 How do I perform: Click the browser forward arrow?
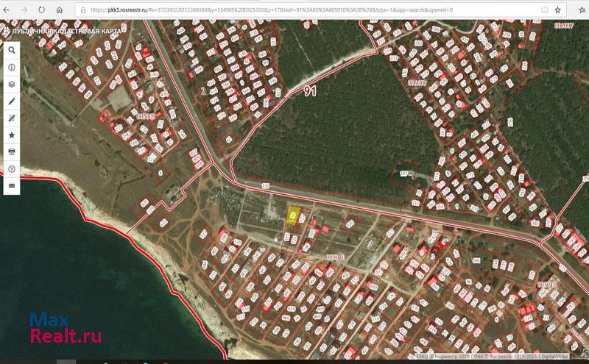click(x=24, y=10)
